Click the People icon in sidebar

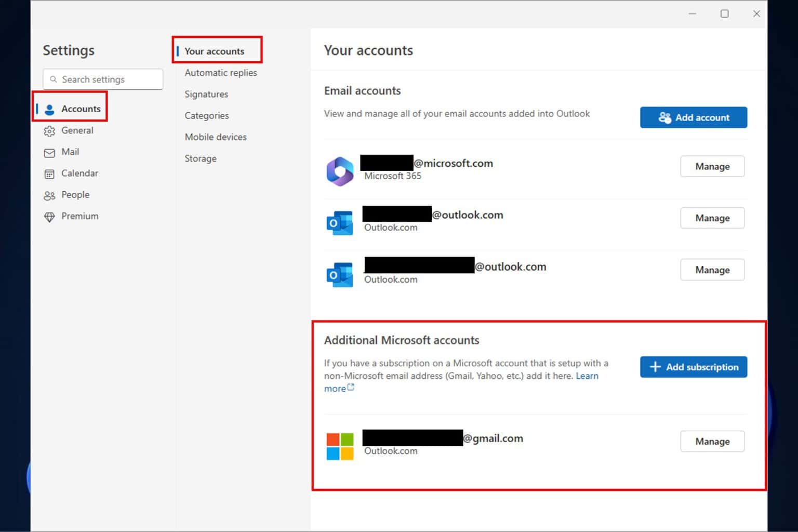tap(49, 195)
